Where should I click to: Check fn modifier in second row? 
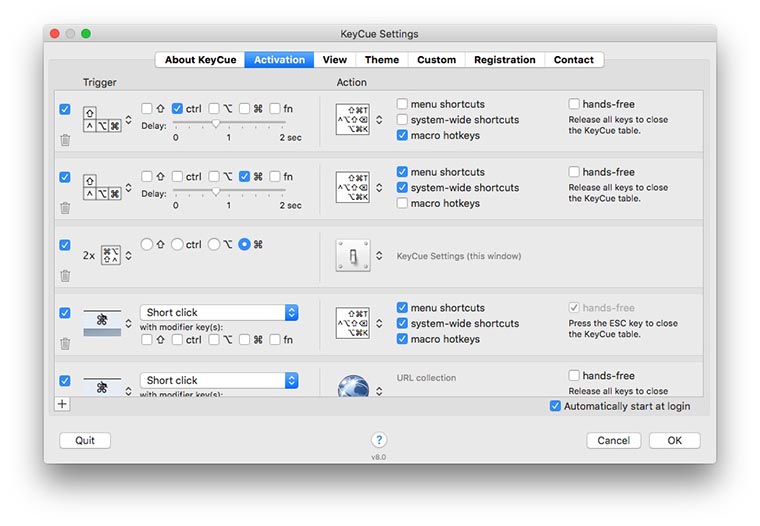(x=275, y=176)
